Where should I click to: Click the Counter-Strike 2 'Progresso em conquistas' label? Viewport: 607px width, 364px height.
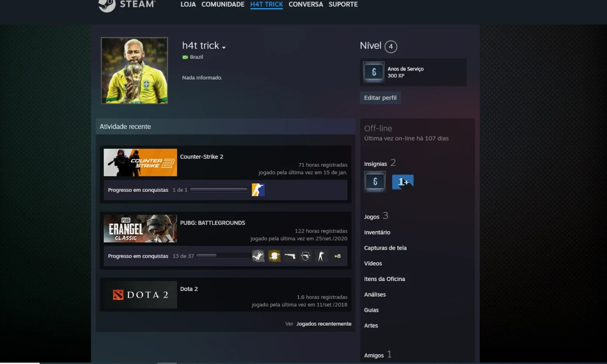point(138,190)
